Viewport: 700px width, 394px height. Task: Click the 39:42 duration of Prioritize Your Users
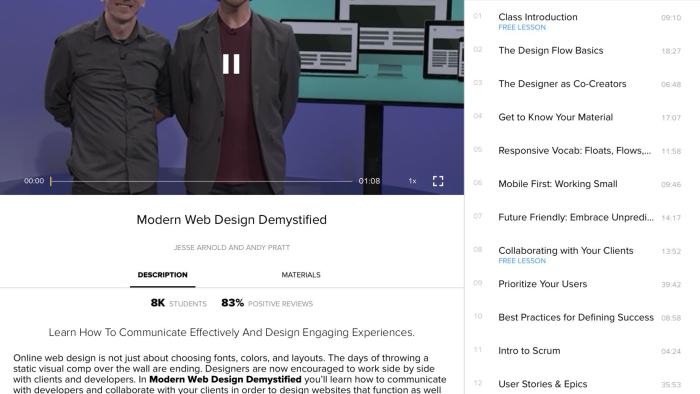pos(671,285)
